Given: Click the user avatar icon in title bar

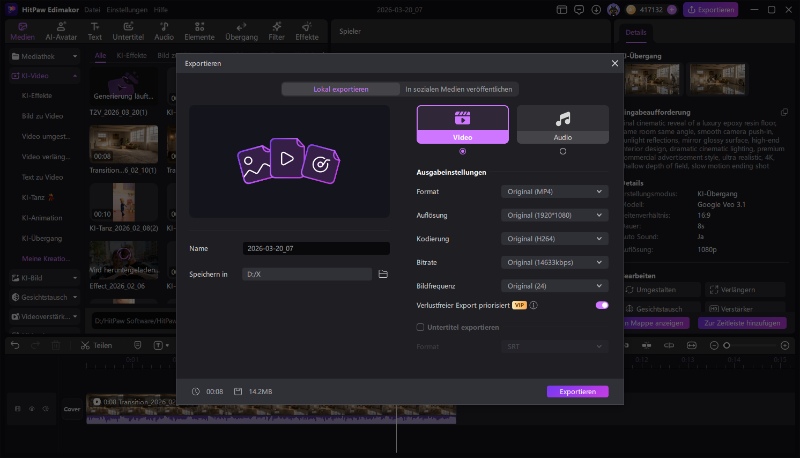Looking at the screenshot, I should tap(613, 10).
